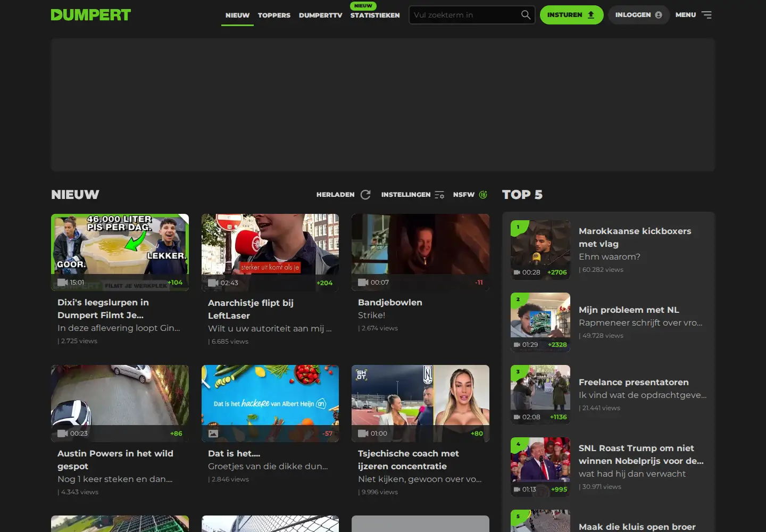
Task: Open 'Mijn probleem met NL' title
Action: (629, 310)
